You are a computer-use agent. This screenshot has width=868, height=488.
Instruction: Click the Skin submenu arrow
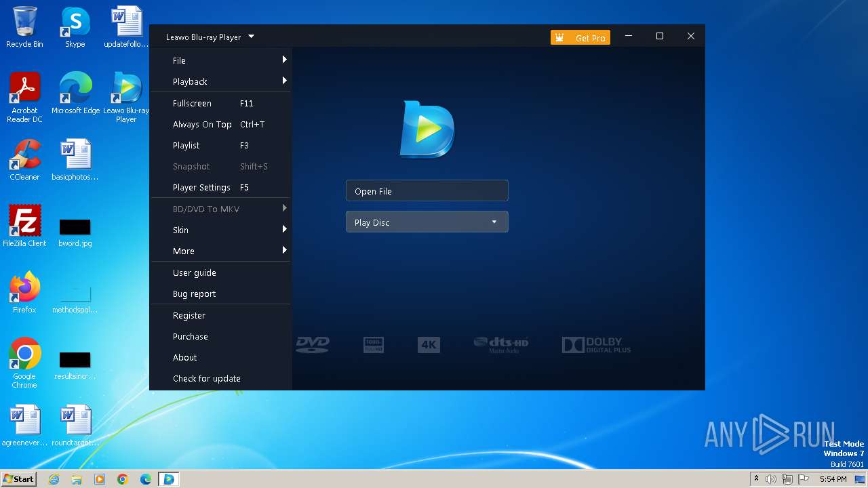[285, 229]
